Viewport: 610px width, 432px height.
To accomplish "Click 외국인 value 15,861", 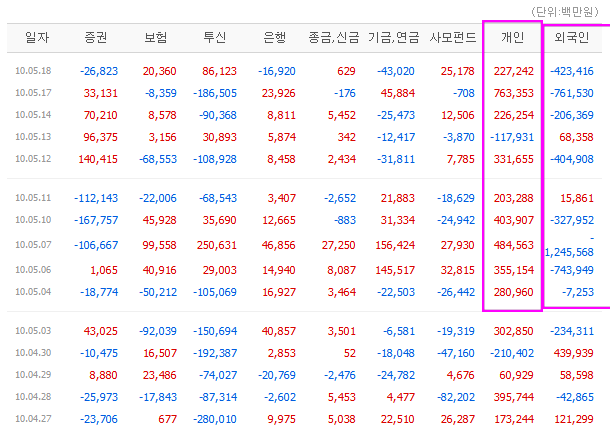I will pos(577,198).
